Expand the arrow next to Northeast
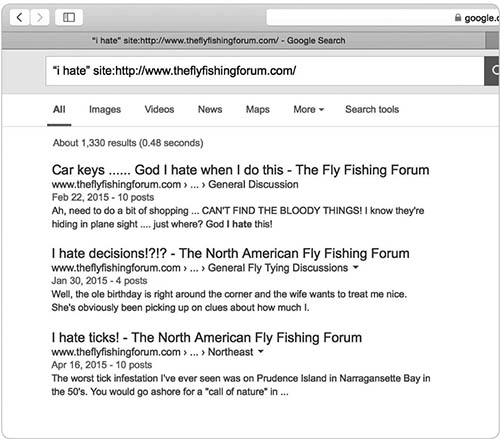 point(261,351)
